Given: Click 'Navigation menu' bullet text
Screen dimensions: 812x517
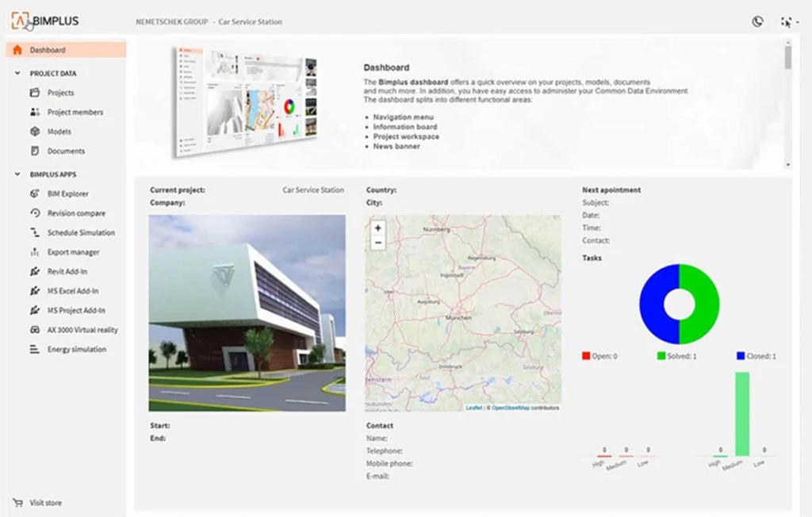Looking at the screenshot, I should [404, 117].
